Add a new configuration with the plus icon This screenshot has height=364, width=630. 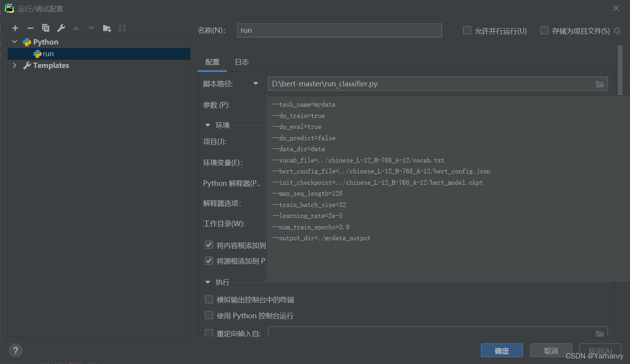(x=15, y=28)
